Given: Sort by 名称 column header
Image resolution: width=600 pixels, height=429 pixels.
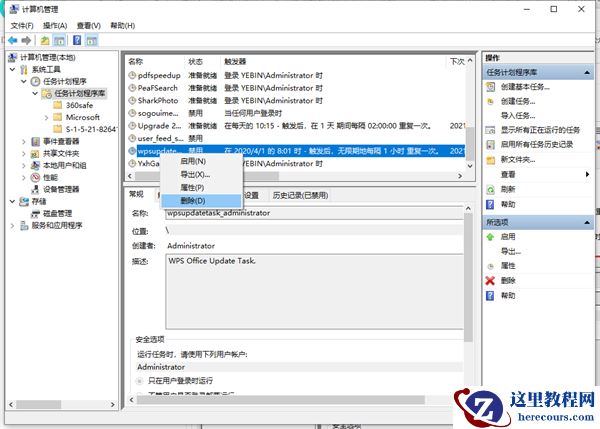Looking at the screenshot, I should point(136,62).
